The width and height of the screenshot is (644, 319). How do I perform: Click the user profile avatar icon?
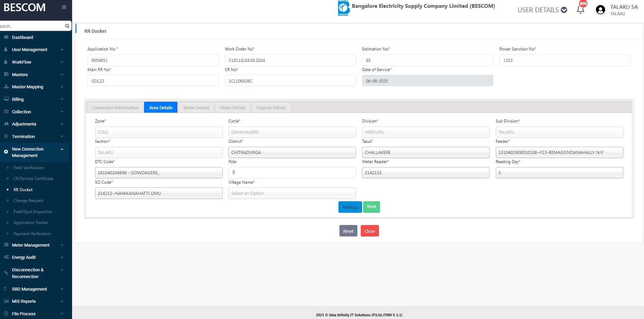click(600, 10)
